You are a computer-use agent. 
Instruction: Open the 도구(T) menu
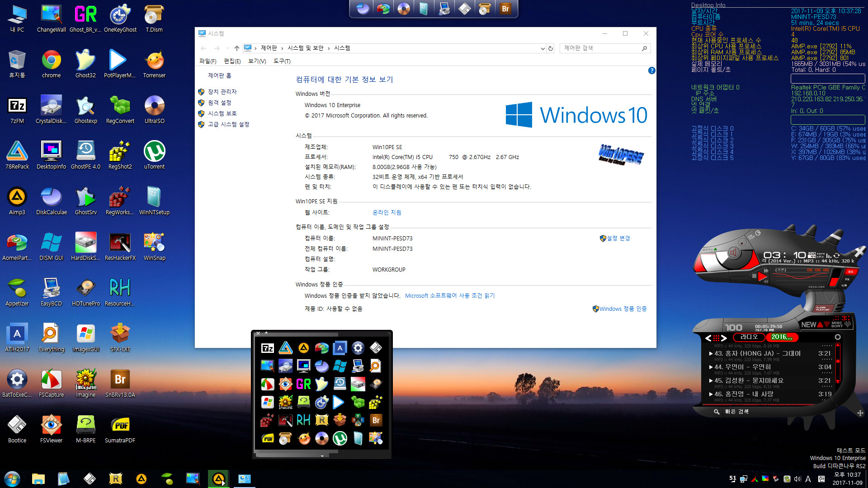(x=282, y=61)
